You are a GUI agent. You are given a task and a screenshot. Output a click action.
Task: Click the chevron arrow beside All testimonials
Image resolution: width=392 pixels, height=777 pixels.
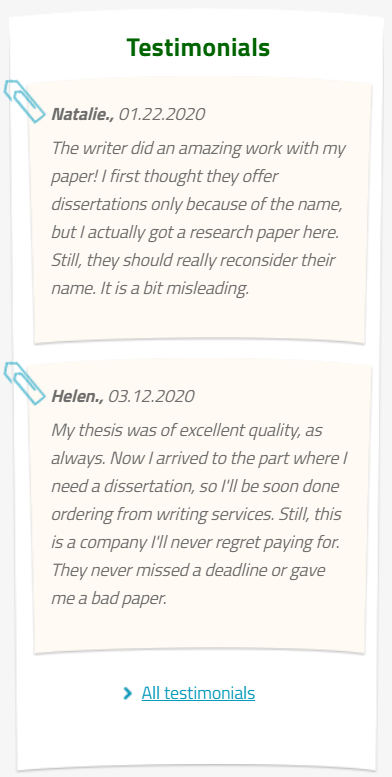click(x=127, y=693)
